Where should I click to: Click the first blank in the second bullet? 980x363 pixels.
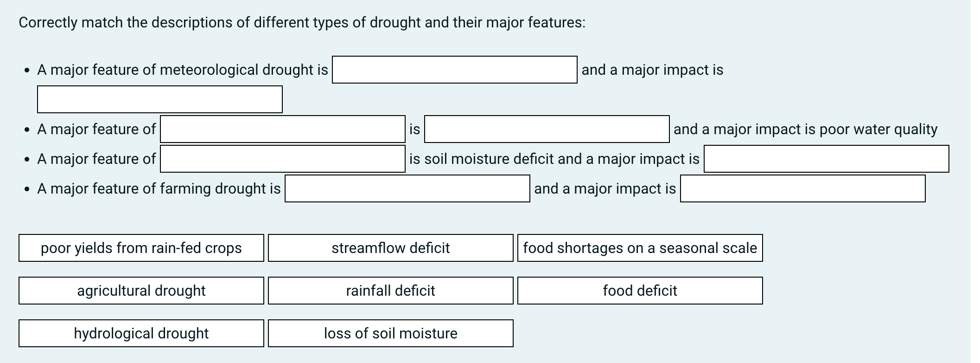coord(283,130)
